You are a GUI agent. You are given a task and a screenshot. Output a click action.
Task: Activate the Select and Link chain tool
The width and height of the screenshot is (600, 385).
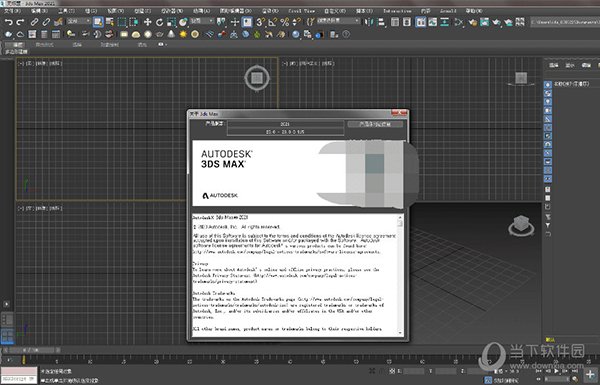click(34, 22)
